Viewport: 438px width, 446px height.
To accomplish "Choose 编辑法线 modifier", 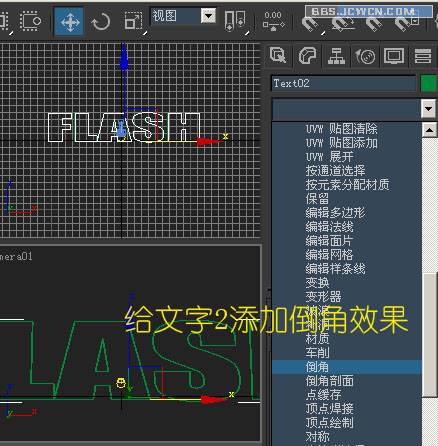I will point(330,227).
